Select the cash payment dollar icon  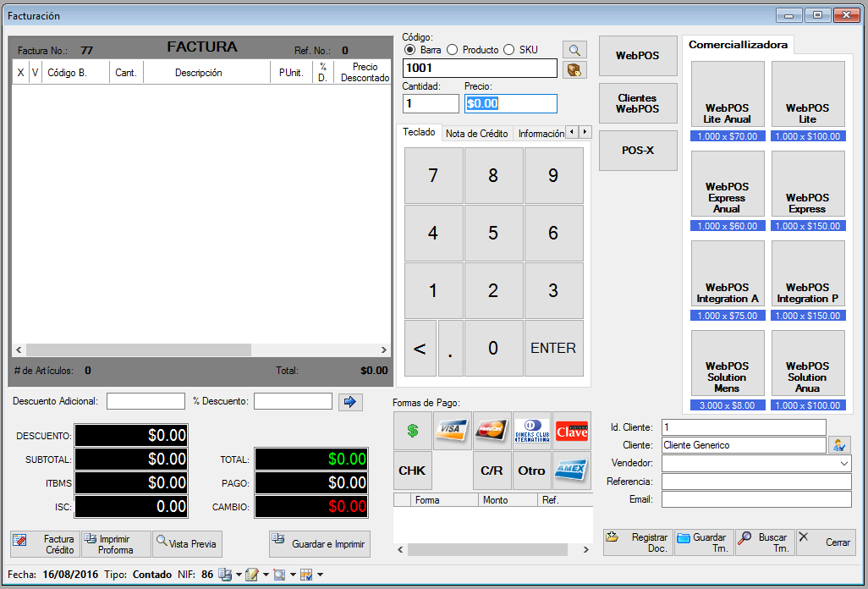click(412, 431)
